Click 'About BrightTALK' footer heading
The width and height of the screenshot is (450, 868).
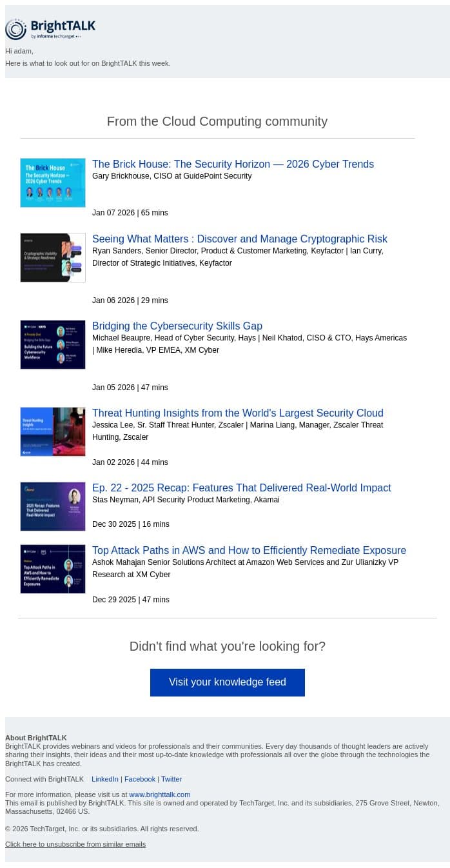[36, 738]
